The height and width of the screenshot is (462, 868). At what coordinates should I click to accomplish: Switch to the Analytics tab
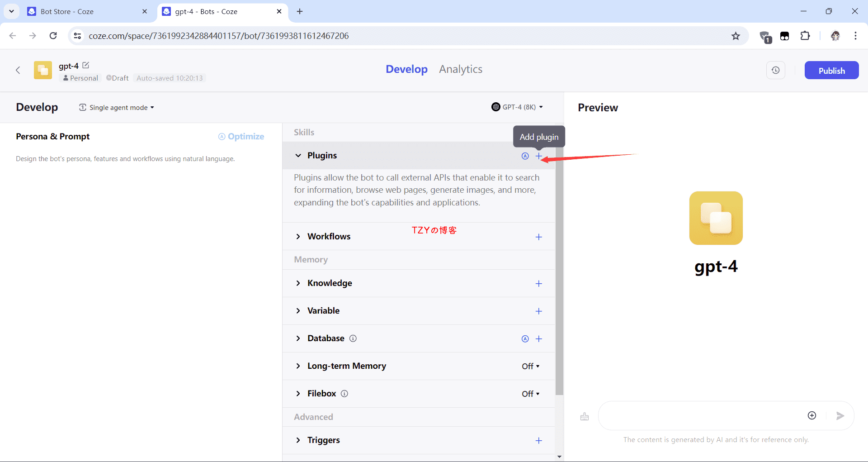click(460, 69)
